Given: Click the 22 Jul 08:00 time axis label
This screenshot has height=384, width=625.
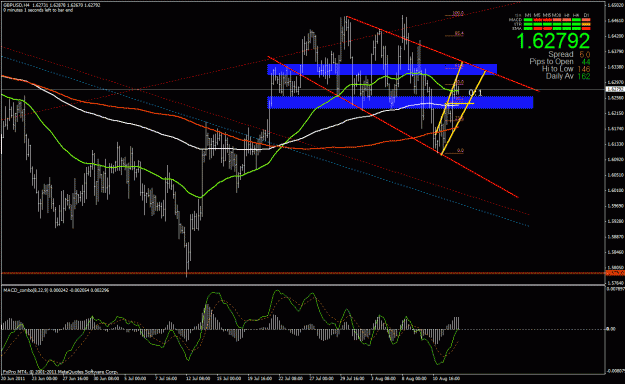Looking at the screenshot, I should (x=291, y=378).
